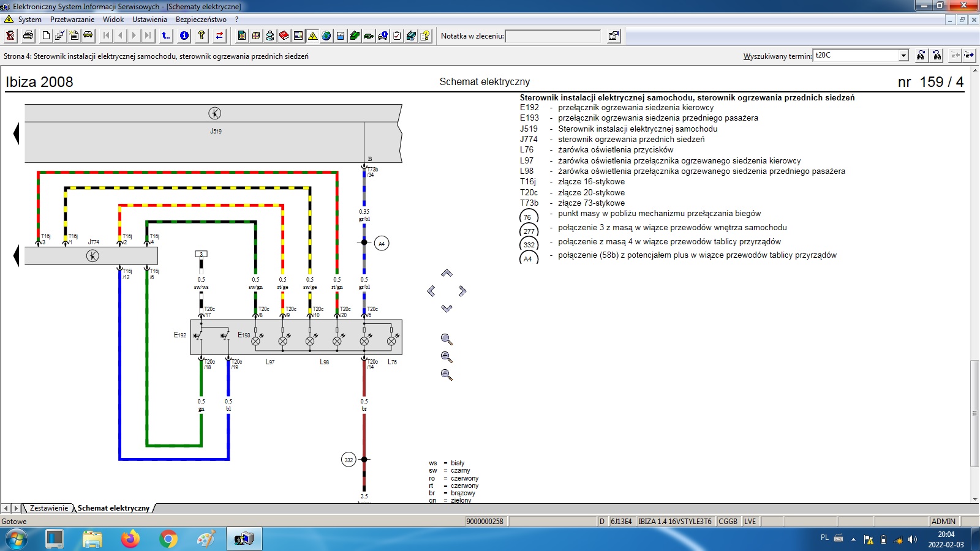This screenshot has width=980, height=551.
Task: Click the left tab-scroll arrow beside Zestawienie
Action: pyautogui.click(x=6, y=508)
